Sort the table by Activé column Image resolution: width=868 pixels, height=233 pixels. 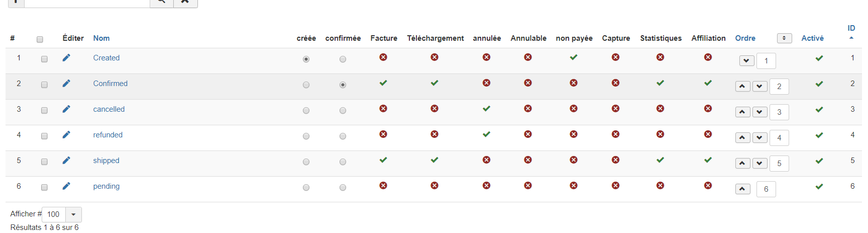tap(812, 38)
